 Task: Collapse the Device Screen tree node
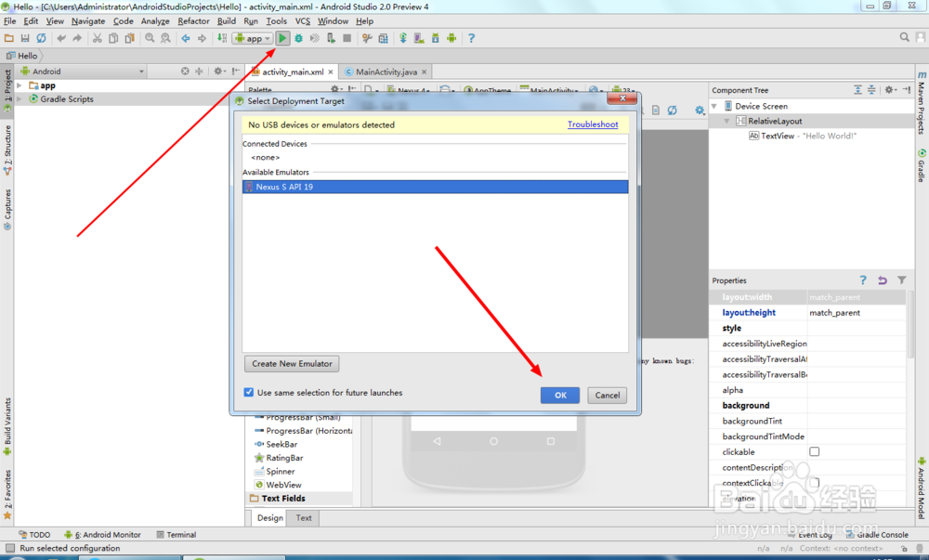[x=713, y=107]
